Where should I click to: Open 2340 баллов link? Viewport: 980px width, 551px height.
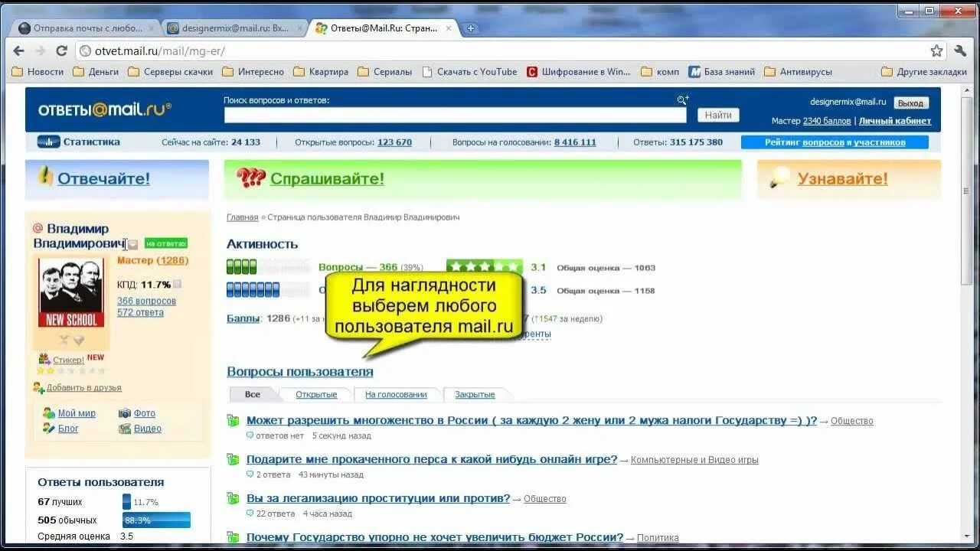tap(827, 121)
